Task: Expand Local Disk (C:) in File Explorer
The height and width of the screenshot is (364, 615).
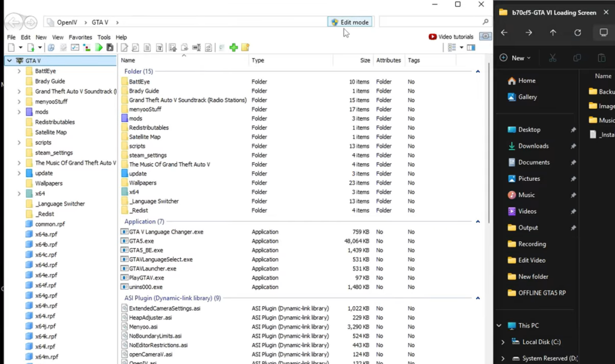Action: tap(503, 342)
